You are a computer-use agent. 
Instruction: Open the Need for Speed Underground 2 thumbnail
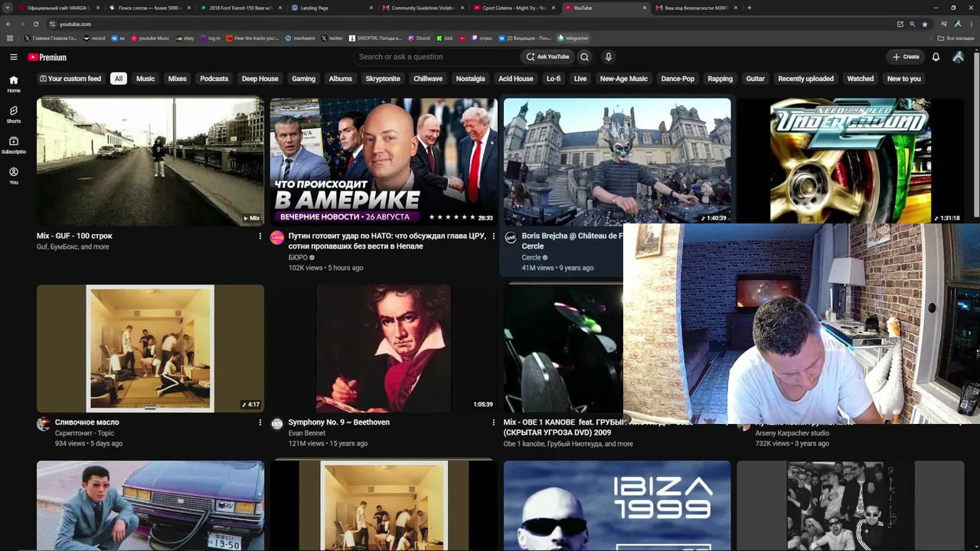[851, 160]
